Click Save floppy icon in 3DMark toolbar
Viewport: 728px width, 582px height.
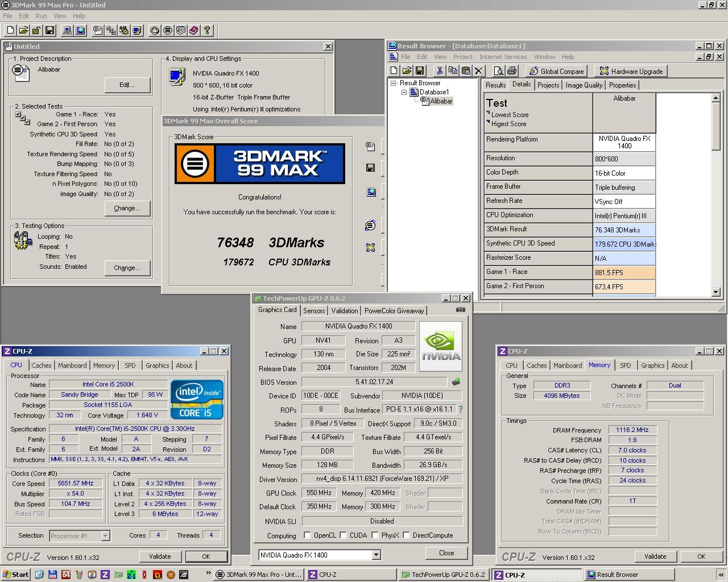click(x=49, y=30)
